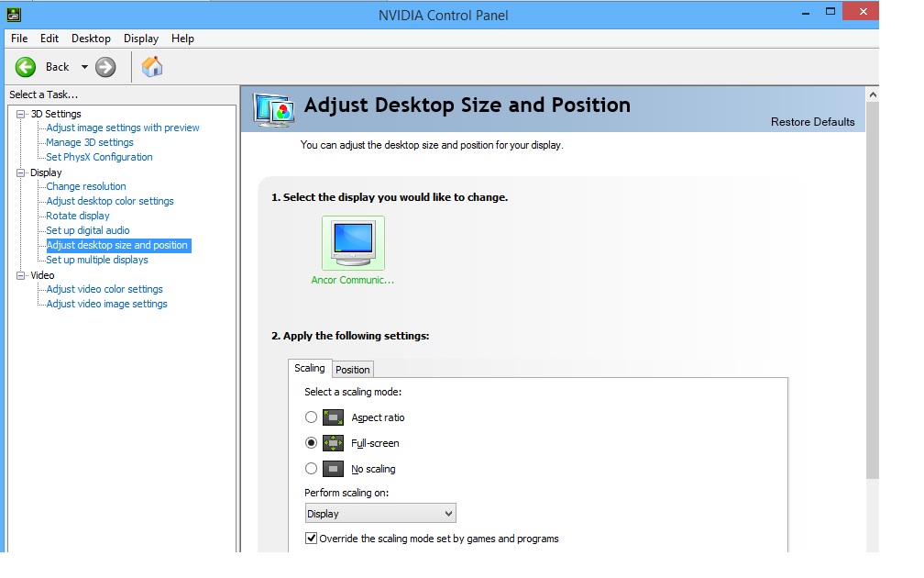924x578 pixels.
Task: Maximize the NVIDIA Control Panel window
Action: (830, 12)
